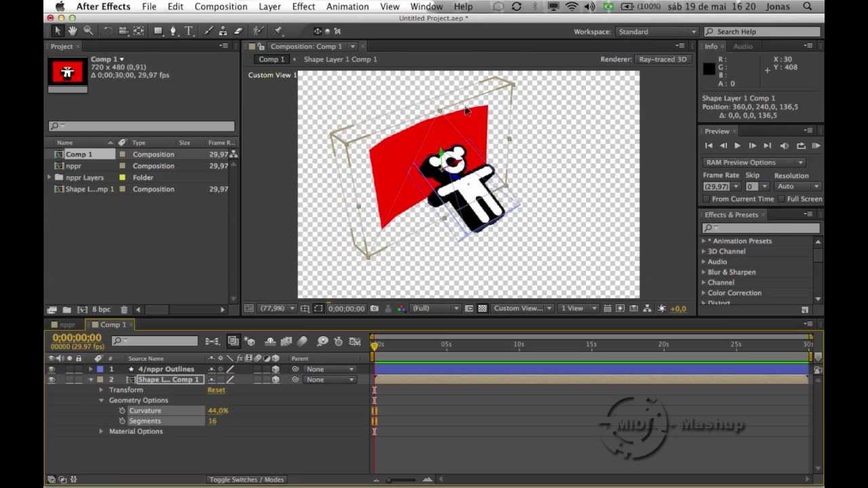Click Reset link for Transform
The height and width of the screenshot is (488, 868).
(x=216, y=390)
